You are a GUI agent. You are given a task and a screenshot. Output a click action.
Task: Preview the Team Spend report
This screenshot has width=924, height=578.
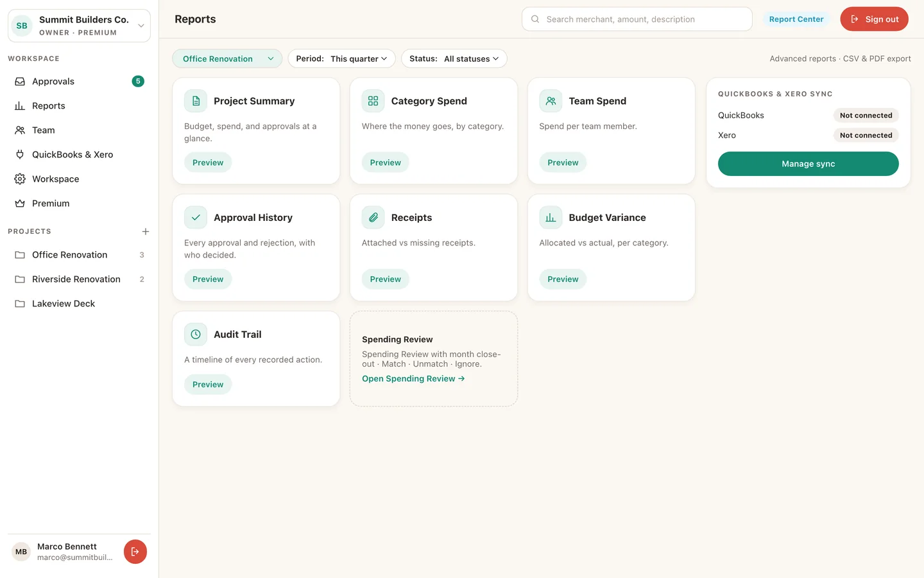point(563,162)
